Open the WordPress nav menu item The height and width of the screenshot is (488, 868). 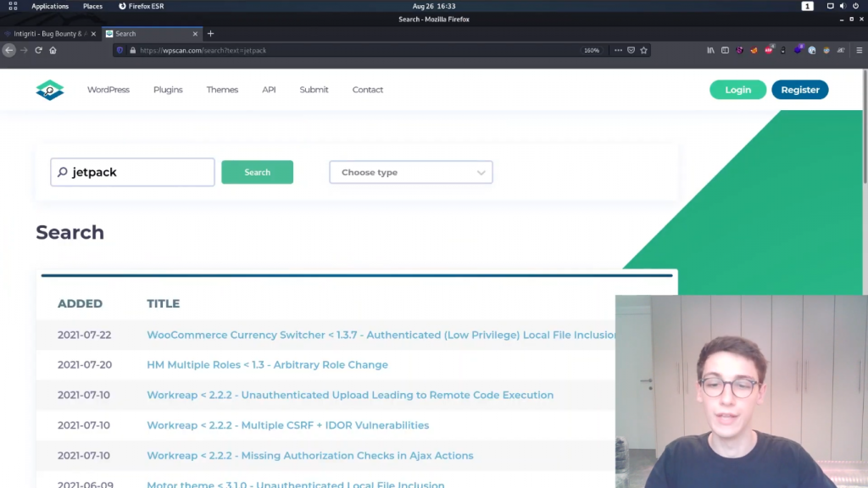point(108,90)
